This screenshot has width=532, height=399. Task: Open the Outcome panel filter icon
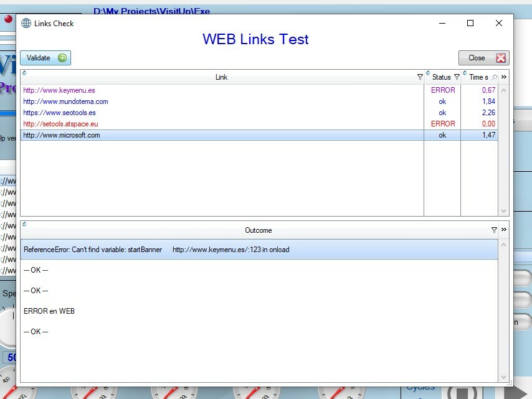(494, 230)
